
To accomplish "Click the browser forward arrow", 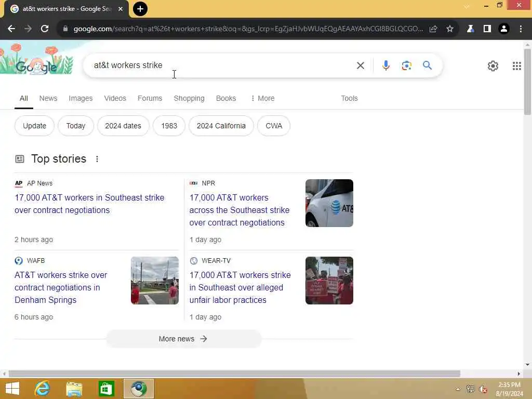I will coord(28,29).
